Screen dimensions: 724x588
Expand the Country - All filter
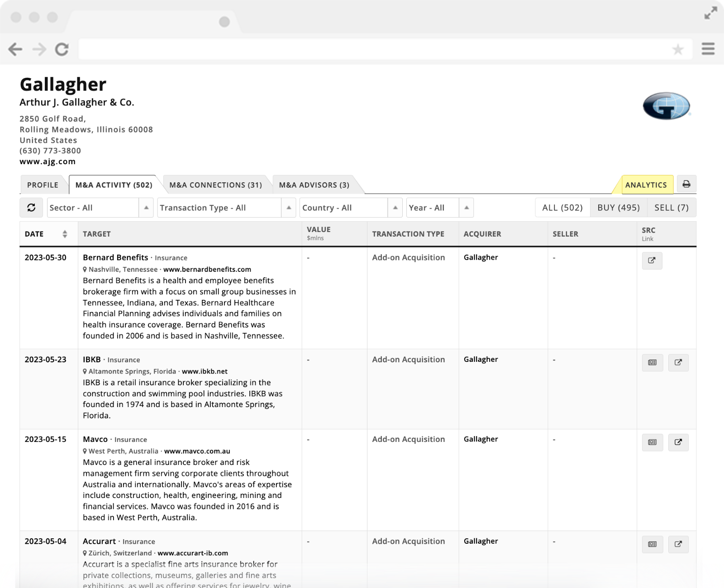pos(351,208)
